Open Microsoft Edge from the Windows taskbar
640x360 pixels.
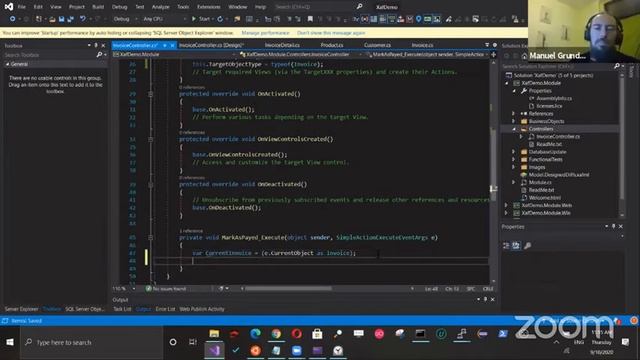click(x=256, y=334)
